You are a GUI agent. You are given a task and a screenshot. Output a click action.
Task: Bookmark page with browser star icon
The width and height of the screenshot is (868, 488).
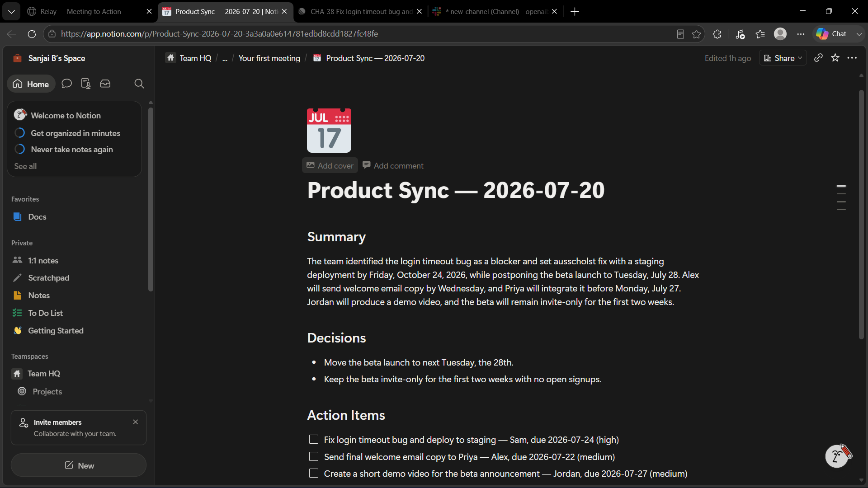(696, 34)
